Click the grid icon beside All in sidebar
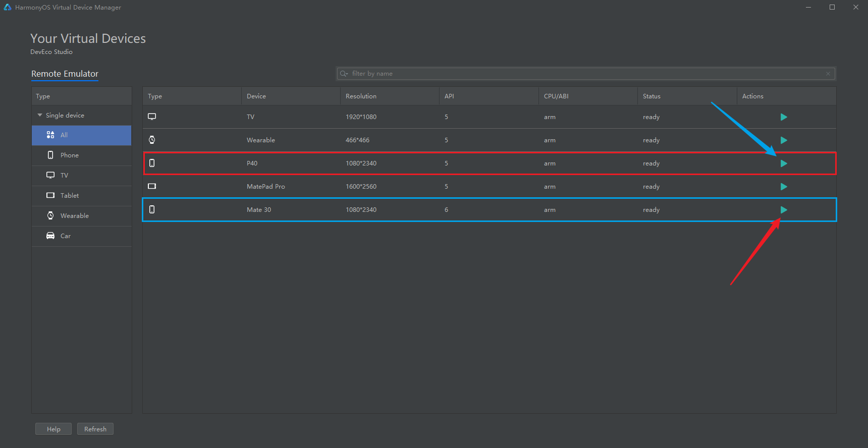 (x=50, y=135)
